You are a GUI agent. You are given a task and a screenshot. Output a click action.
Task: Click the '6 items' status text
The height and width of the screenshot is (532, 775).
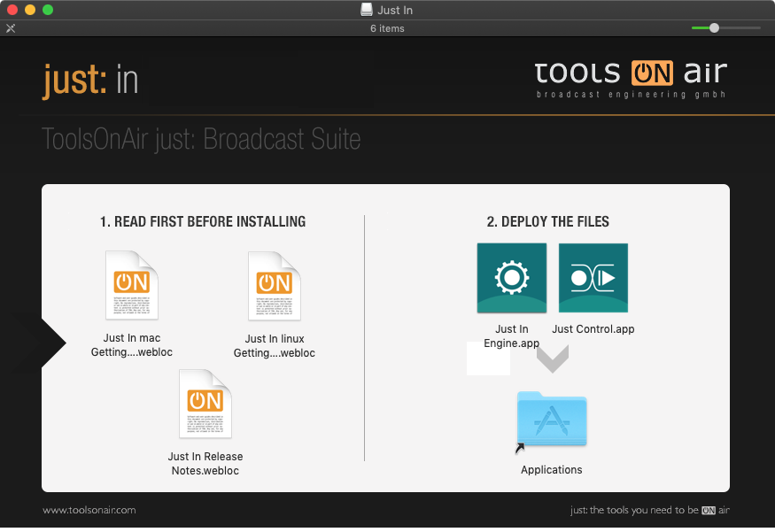coord(388,28)
